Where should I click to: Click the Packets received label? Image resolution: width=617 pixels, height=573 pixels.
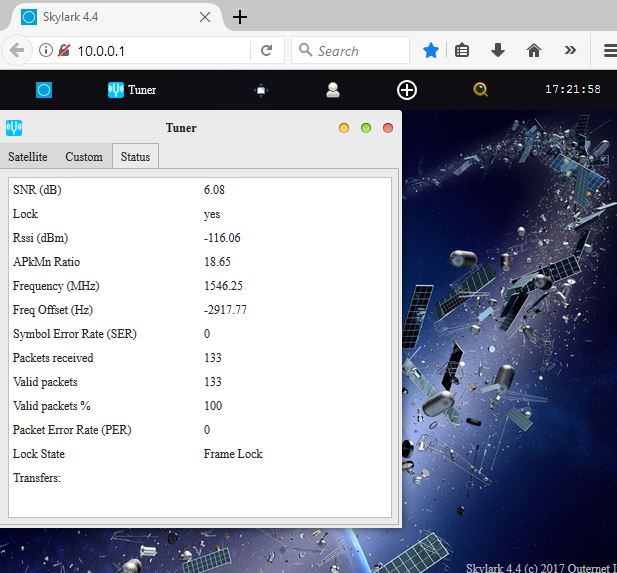pyautogui.click(x=53, y=358)
